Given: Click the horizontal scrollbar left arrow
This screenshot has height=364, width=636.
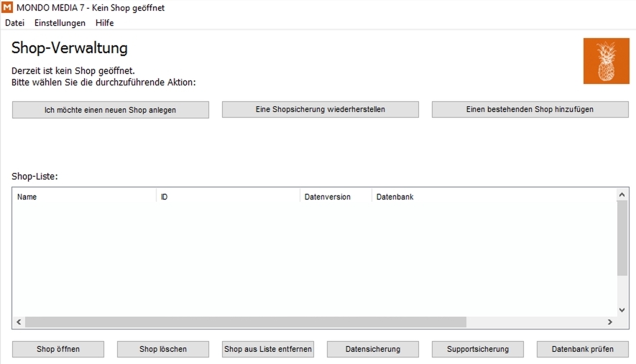Looking at the screenshot, I should coord(19,322).
